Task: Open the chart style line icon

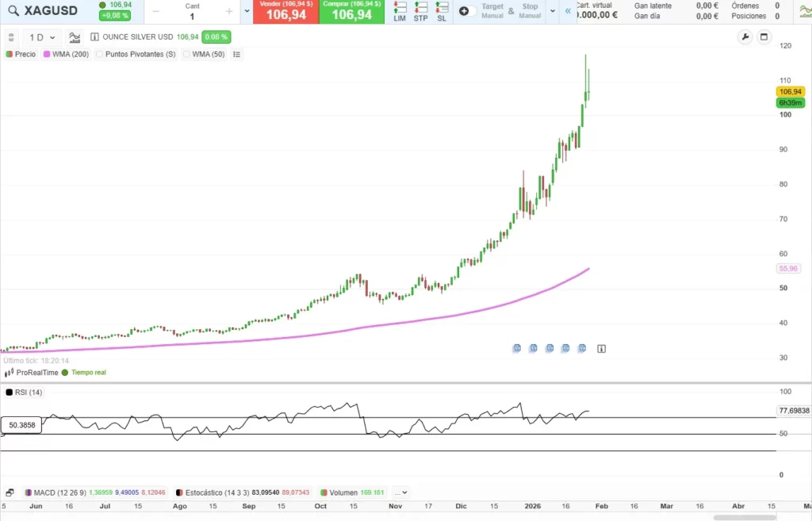Action: click(75, 37)
